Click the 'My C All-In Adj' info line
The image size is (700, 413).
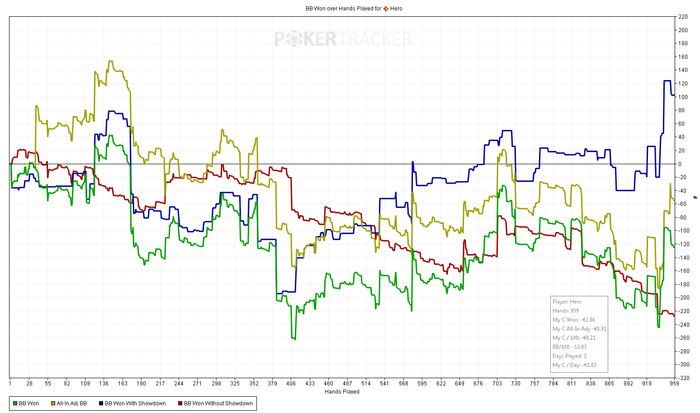tap(579, 329)
